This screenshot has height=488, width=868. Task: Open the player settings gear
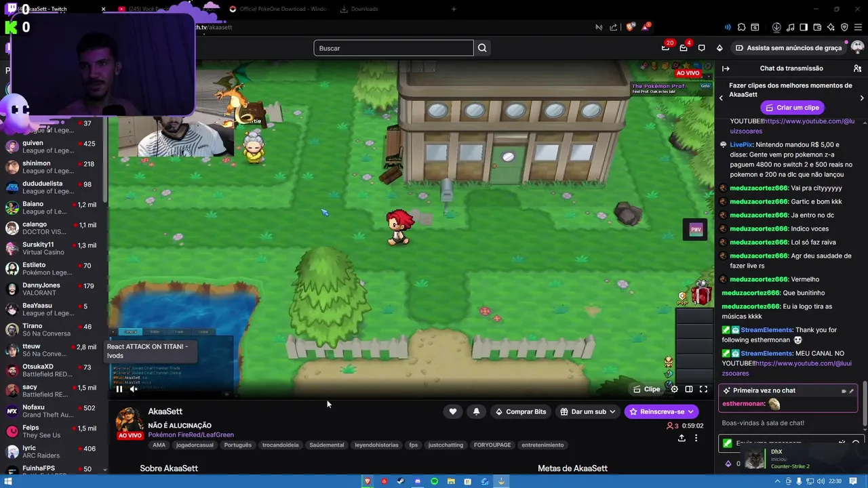(x=674, y=389)
